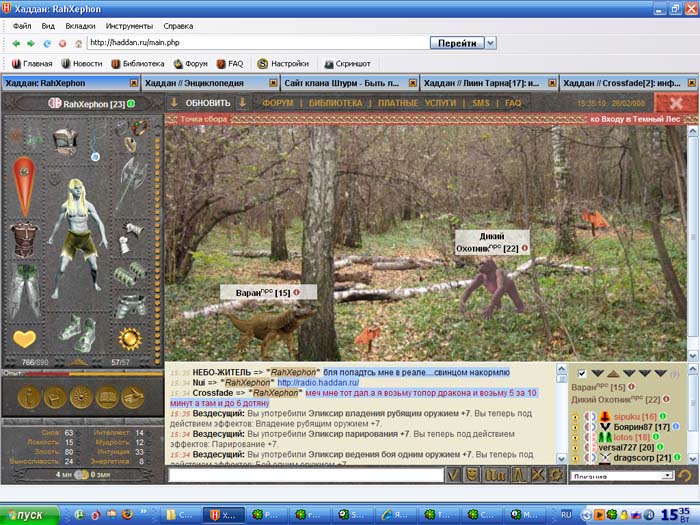Toggle the eye icon next to sipuku
This screenshot has width=700, height=525.
coord(576,416)
